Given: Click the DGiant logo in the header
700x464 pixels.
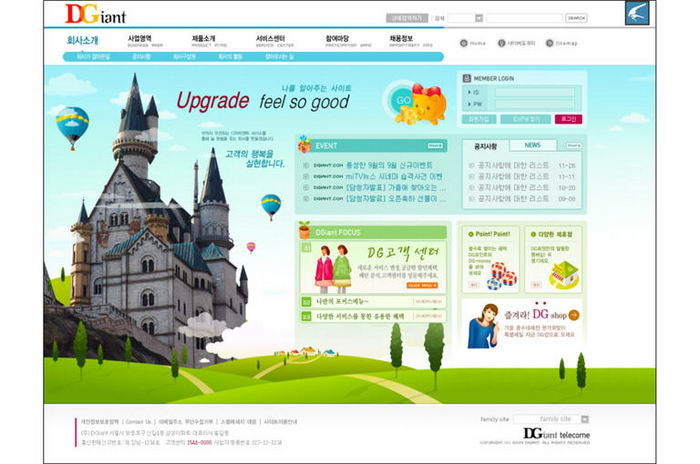Looking at the screenshot, I should point(96,14).
